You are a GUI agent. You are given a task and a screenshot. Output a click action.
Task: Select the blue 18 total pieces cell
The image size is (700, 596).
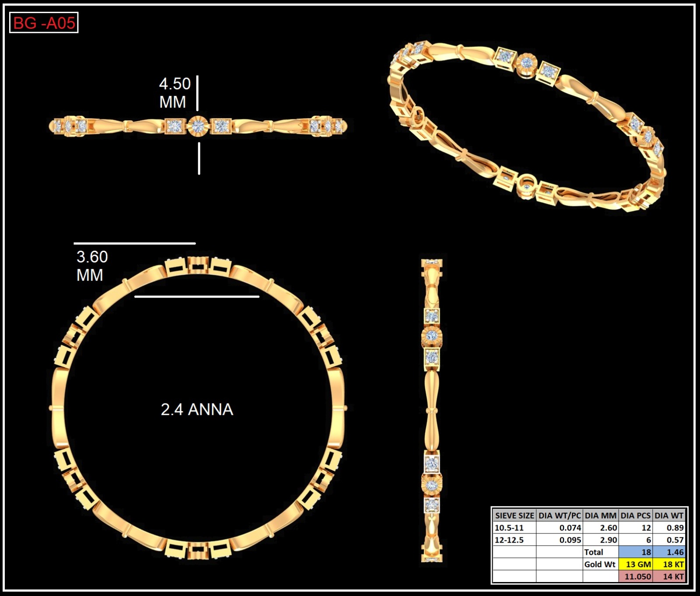coord(635,552)
